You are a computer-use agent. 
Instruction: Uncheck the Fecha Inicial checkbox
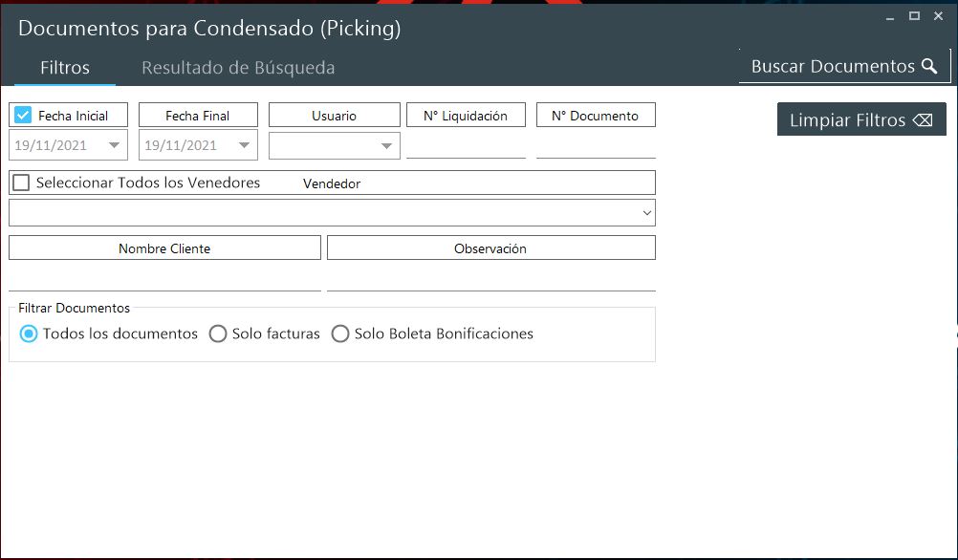coord(23,116)
